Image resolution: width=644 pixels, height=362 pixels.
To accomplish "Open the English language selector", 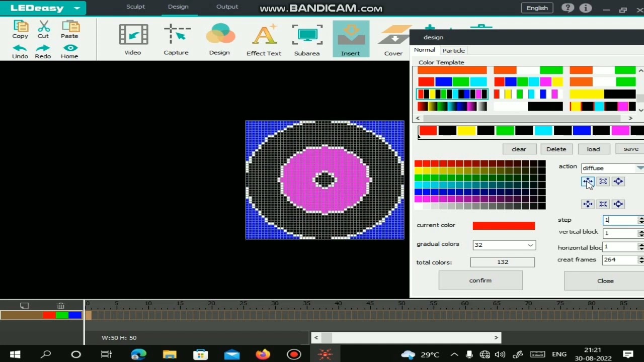I will 537,8.
